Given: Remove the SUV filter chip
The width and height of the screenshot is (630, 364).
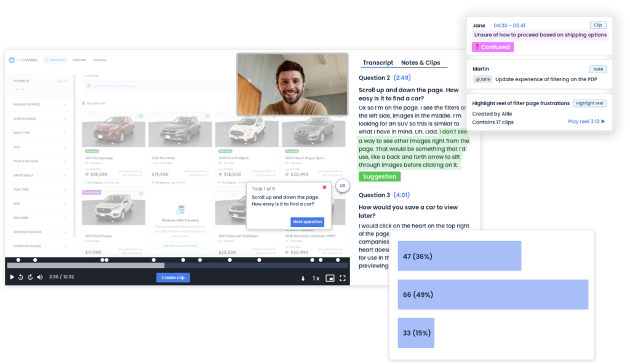Looking at the screenshot, I should coord(23,89).
